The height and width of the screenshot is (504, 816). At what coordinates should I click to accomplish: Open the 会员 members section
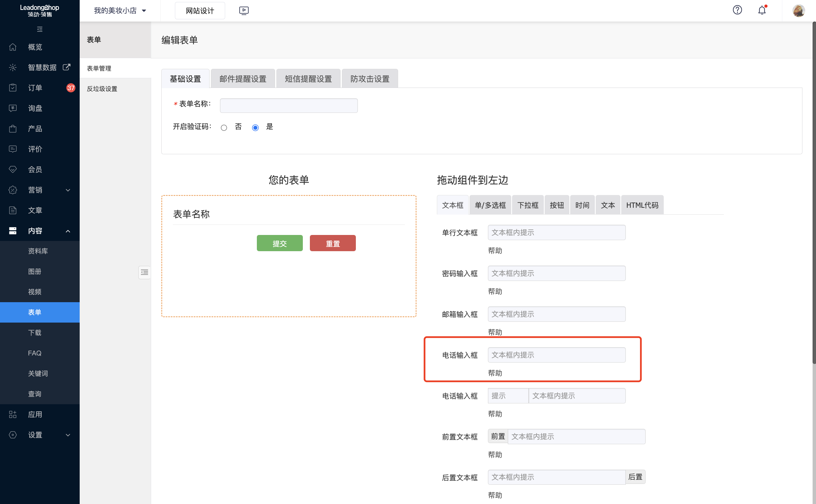point(34,169)
